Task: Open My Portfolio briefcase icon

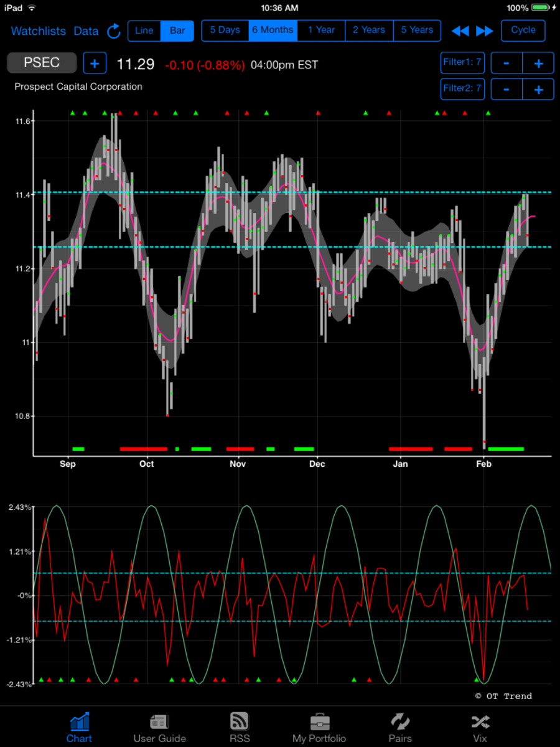Action: click(x=319, y=722)
